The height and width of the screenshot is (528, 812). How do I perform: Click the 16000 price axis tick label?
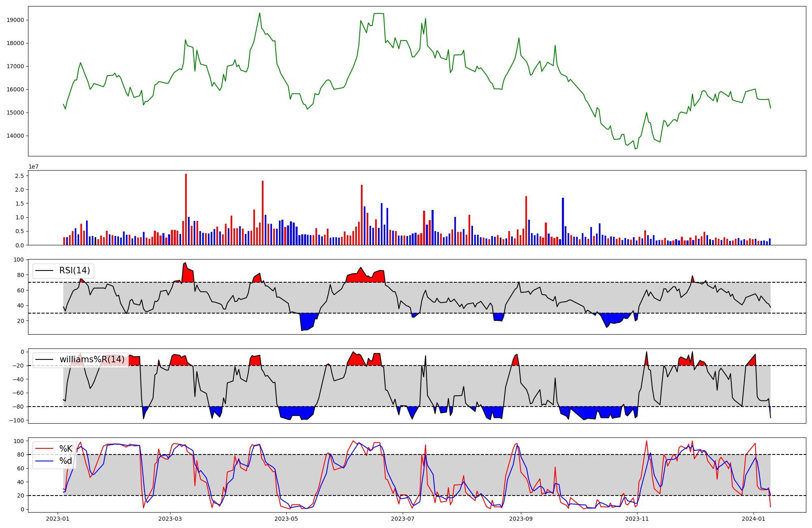(x=15, y=90)
